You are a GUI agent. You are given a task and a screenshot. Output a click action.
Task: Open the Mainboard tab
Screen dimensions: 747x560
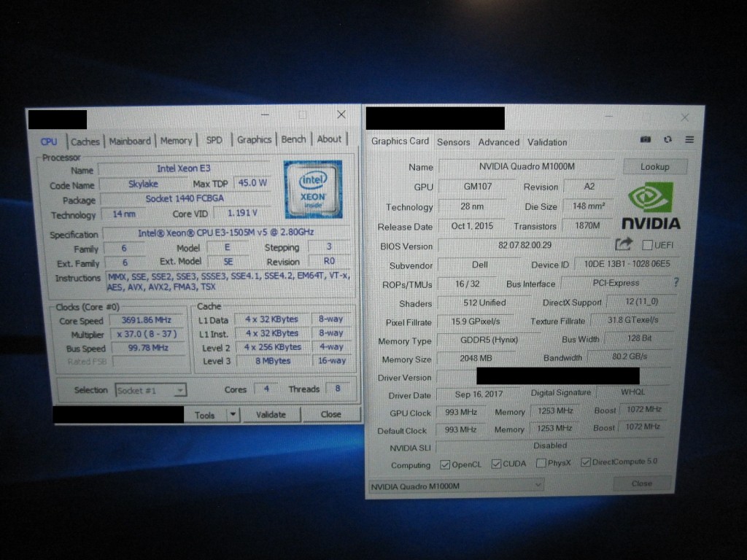[130, 141]
